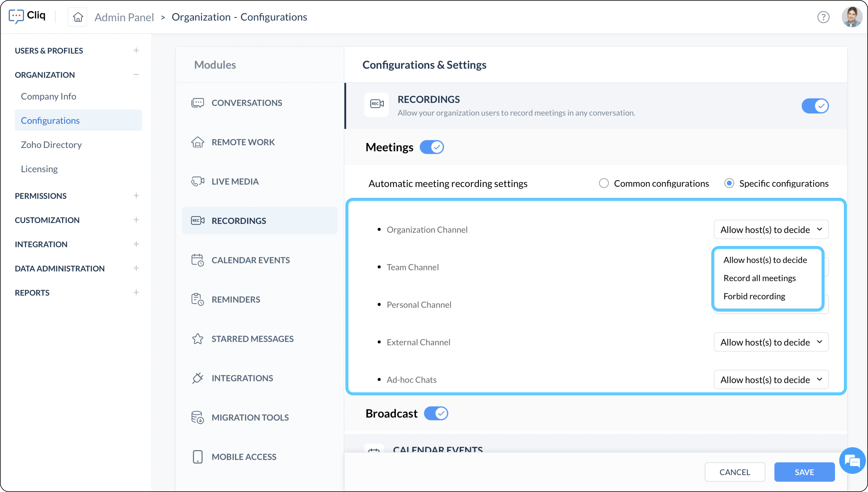This screenshot has width=868, height=492.
Task: Click Admin Panel breadcrumb link
Action: click(x=124, y=17)
